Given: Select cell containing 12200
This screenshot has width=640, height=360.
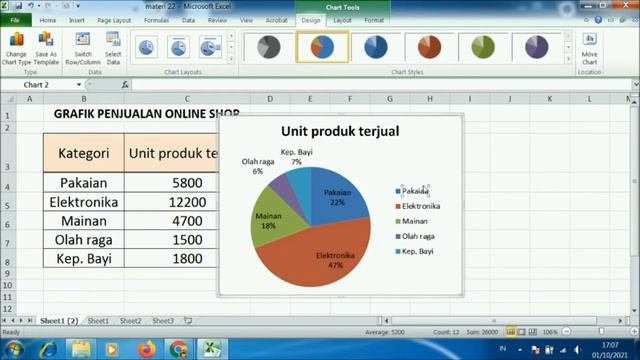Looking at the screenshot, I should [x=187, y=202].
